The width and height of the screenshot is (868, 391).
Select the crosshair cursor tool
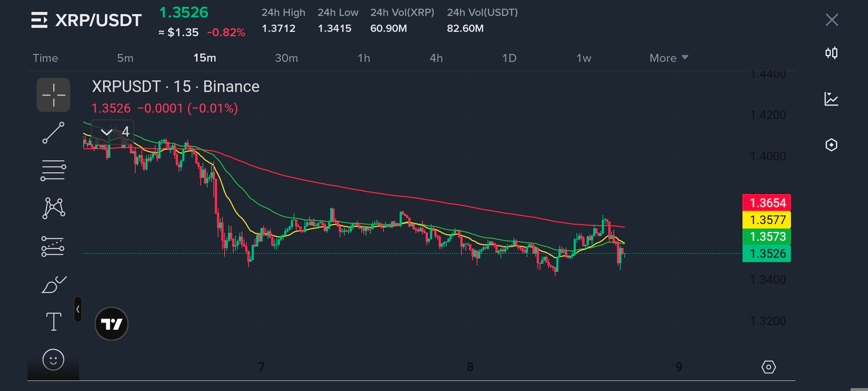coord(53,95)
